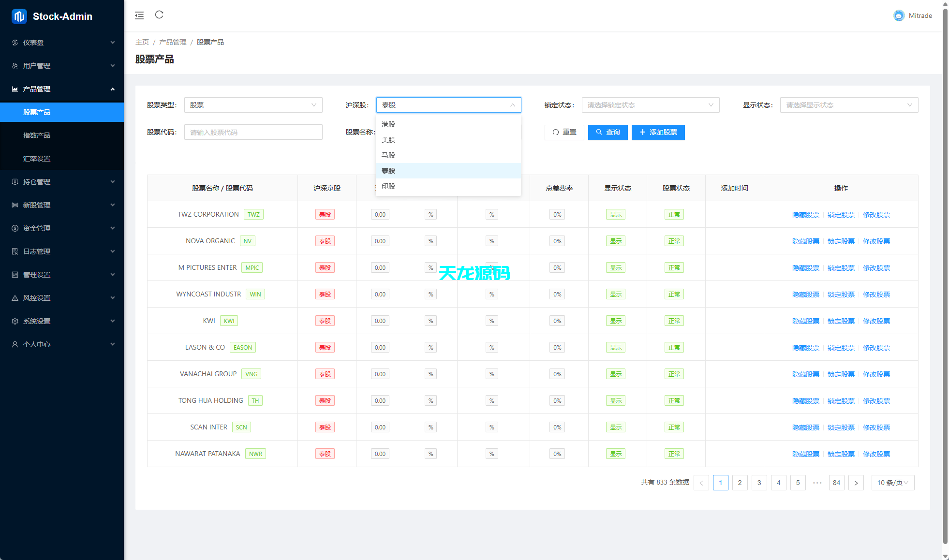Click the Stock-Admin logo icon

point(19,16)
